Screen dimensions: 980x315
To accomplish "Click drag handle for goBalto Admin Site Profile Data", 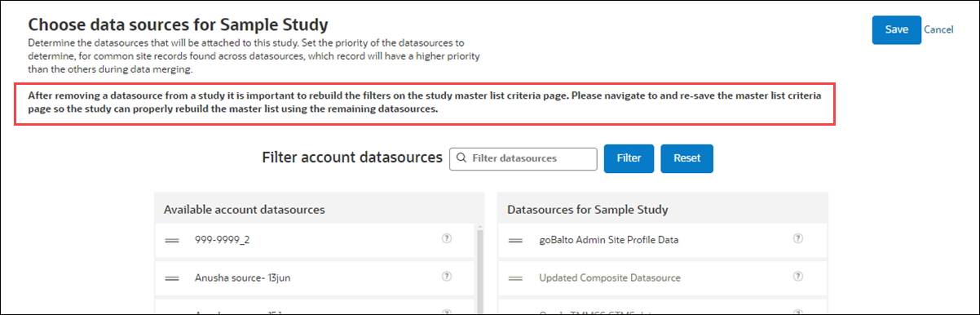I will pyautogui.click(x=515, y=241).
